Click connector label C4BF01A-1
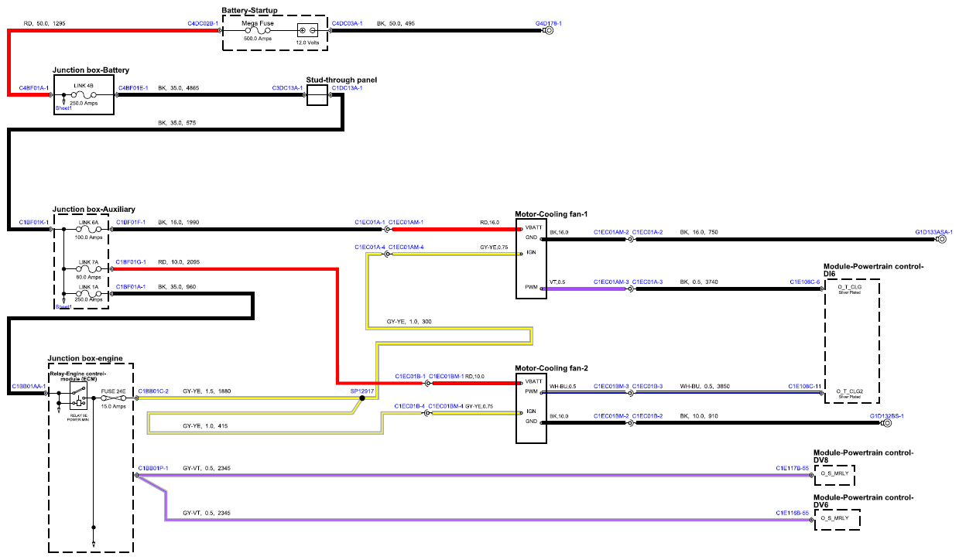Image resolution: width=959 pixels, height=560 pixels. 35,88
